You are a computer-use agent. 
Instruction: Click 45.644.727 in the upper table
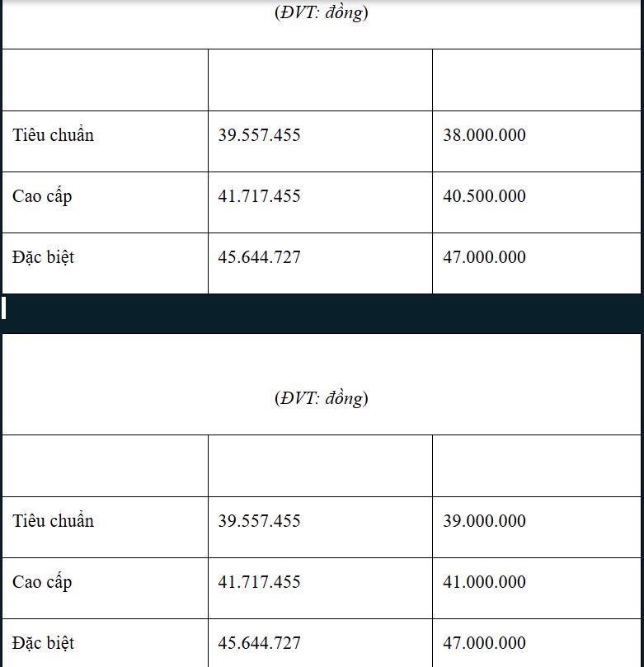tap(259, 257)
